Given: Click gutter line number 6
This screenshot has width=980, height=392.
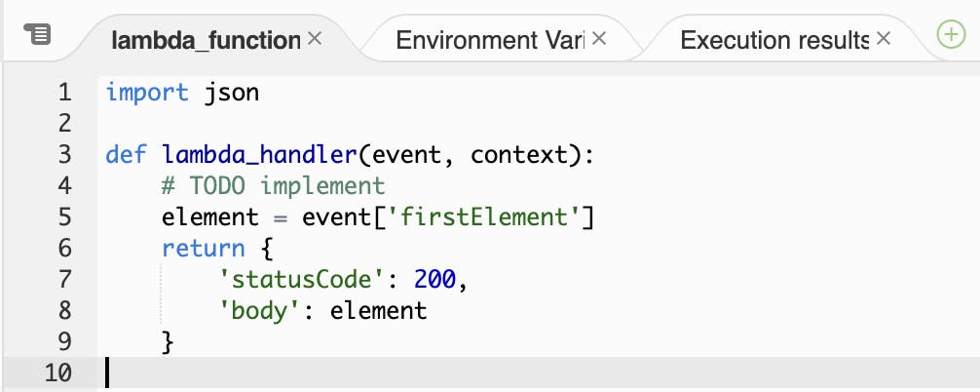Looking at the screenshot, I should click(64, 248).
